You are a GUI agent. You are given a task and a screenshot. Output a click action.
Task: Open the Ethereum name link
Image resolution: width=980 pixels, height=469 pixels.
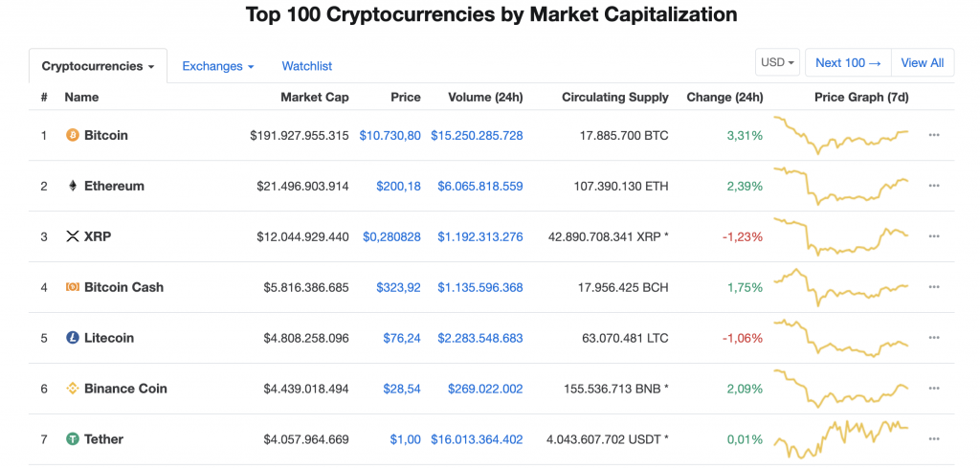coord(114,186)
